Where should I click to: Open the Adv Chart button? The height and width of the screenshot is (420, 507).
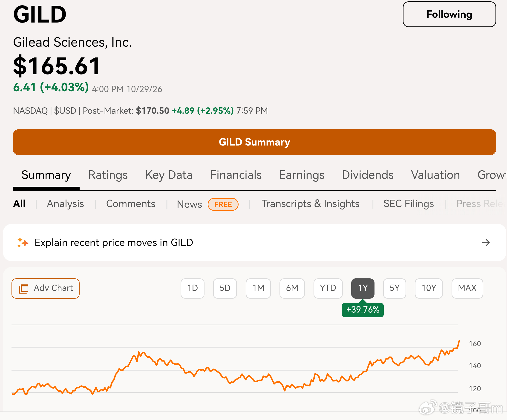[x=46, y=288]
